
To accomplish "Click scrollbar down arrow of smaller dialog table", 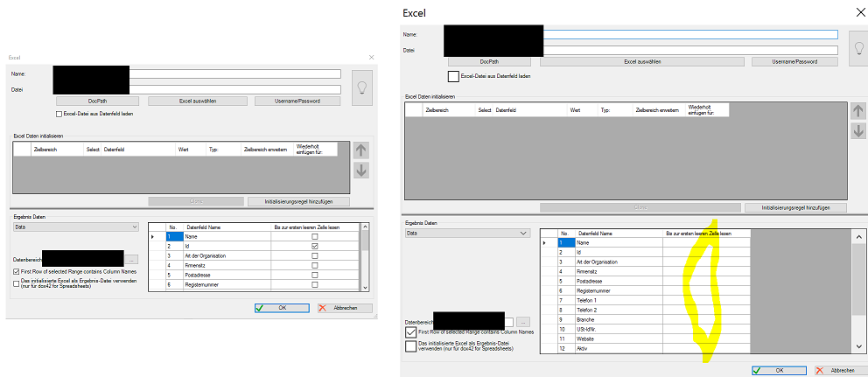I will [364, 287].
